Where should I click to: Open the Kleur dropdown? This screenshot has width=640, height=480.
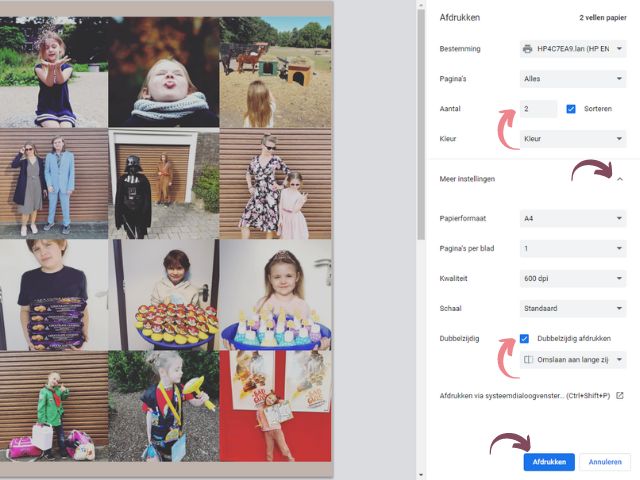[x=573, y=139]
